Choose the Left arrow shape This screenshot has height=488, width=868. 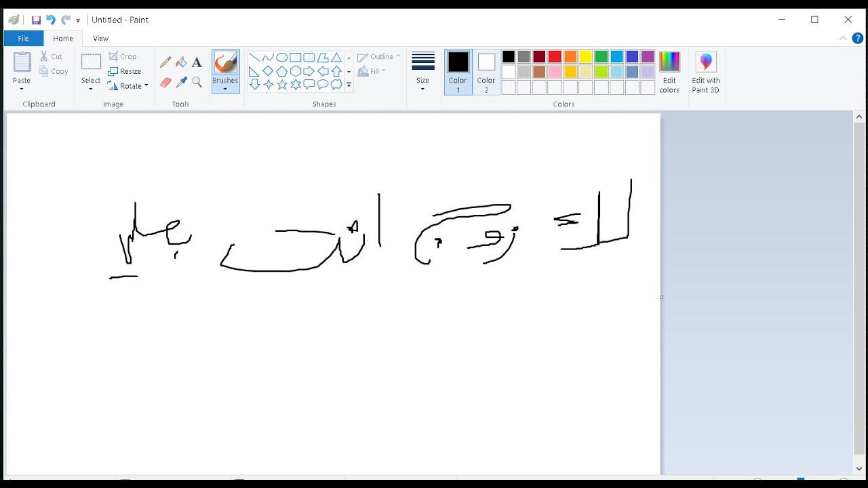click(323, 71)
